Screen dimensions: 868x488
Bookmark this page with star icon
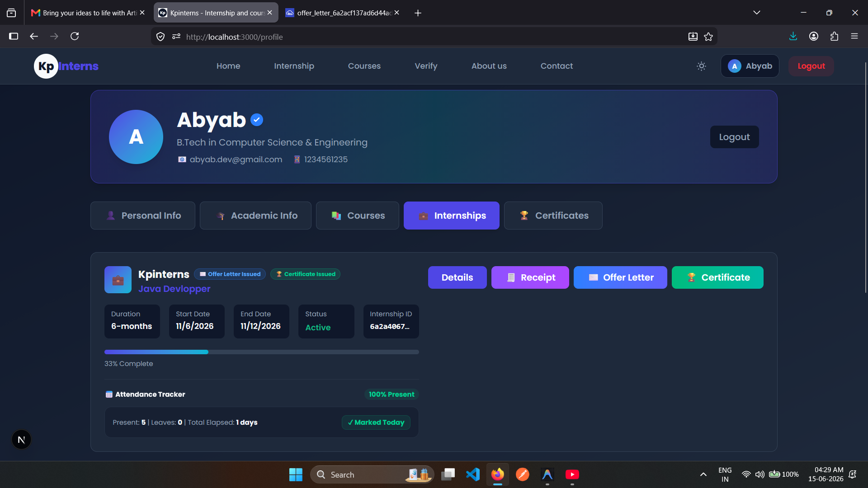click(708, 37)
